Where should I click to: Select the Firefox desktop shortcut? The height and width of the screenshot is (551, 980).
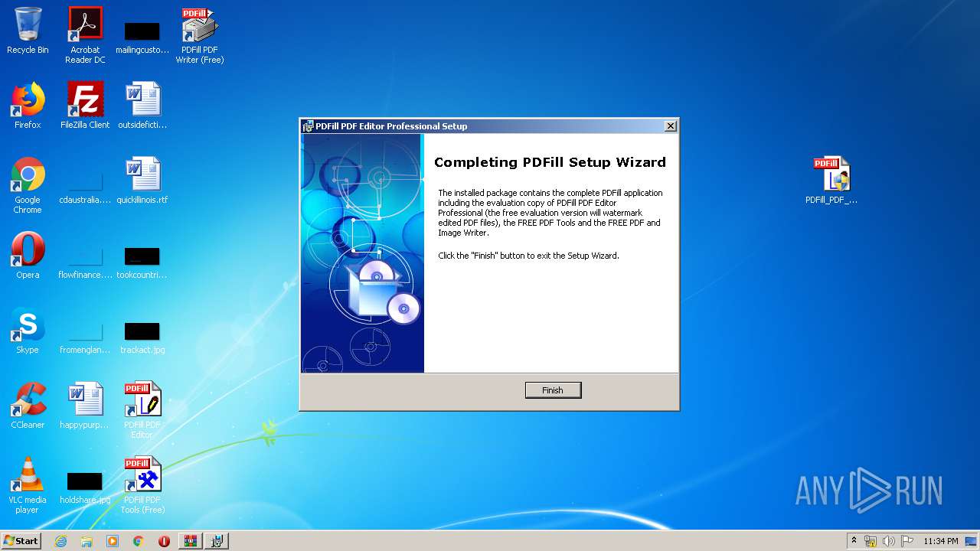[x=28, y=106]
